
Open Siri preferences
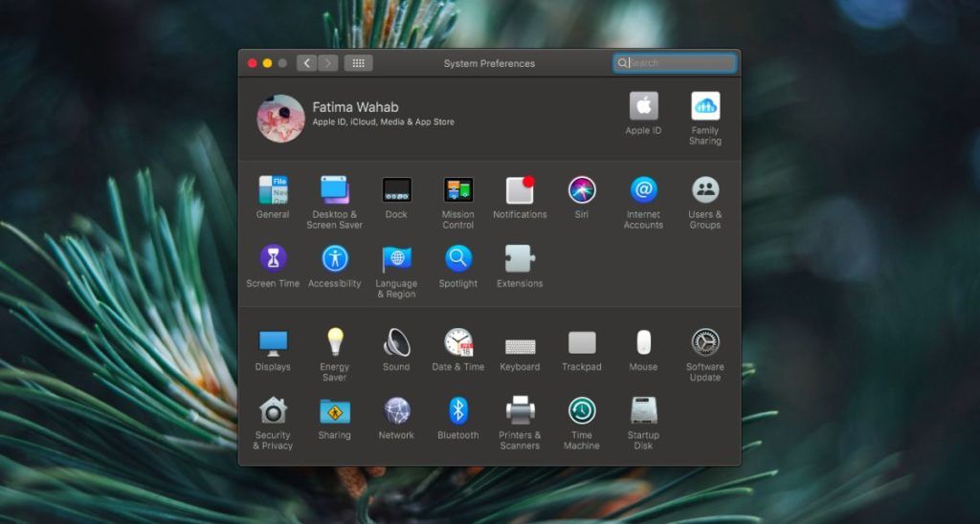pos(582,190)
